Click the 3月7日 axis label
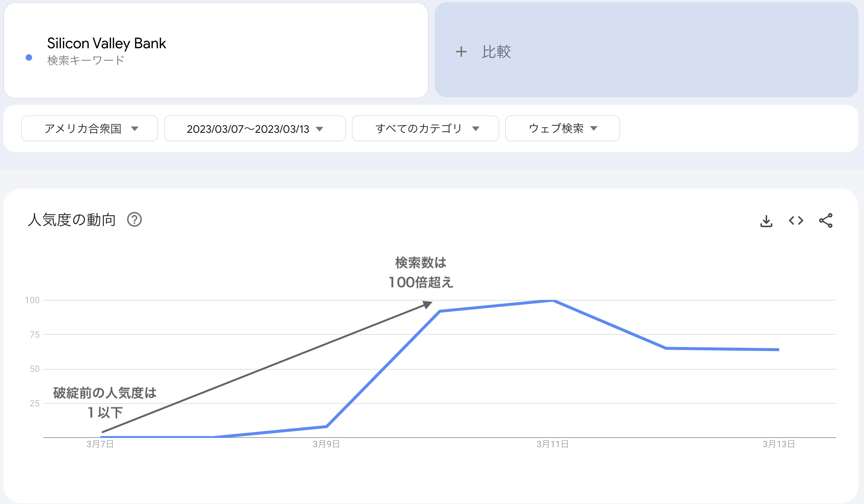This screenshot has height=504, width=864. click(x=100, y=444)
